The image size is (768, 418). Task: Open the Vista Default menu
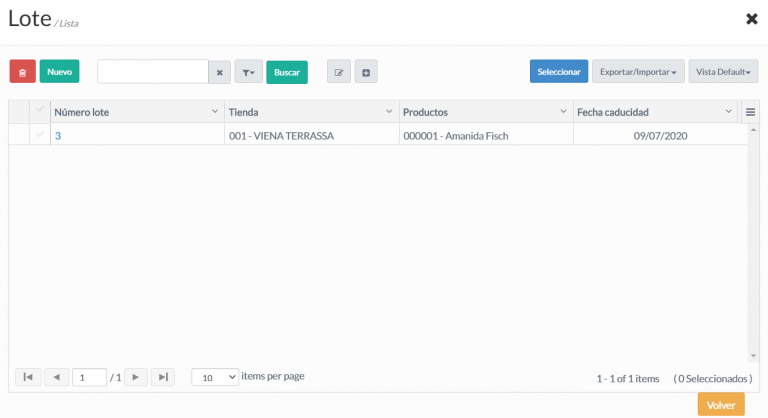(723, 72)
